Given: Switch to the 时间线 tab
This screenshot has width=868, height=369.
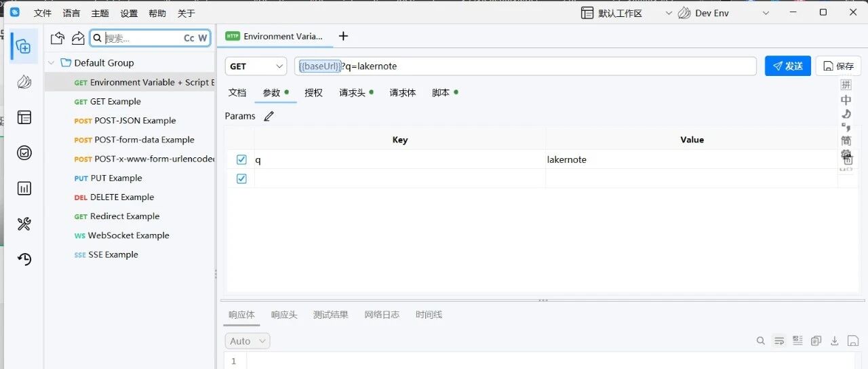Looking at the screenshot, I should pos(429,315).
